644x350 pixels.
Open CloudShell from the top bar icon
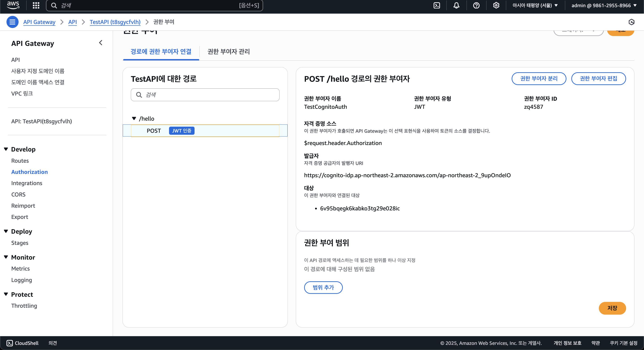(436, 5)
